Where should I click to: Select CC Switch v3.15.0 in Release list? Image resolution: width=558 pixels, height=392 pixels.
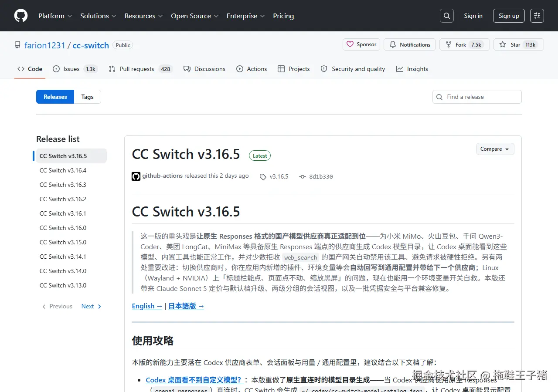click(x=71, y=242)
